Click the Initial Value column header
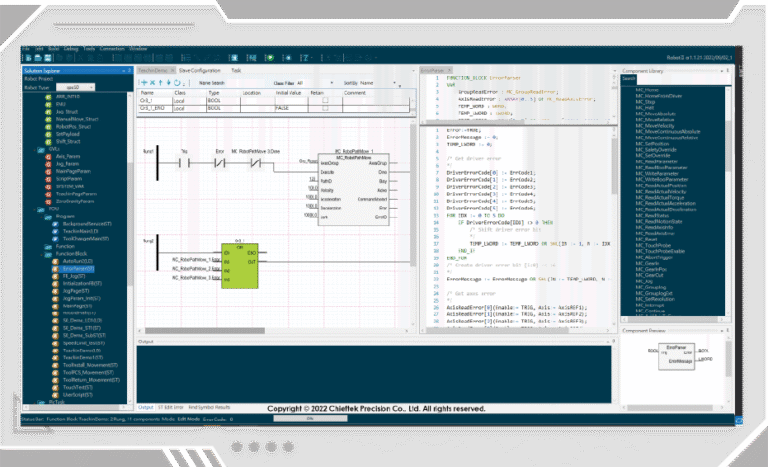Viewport: 768px width, 467px height. (x=288, y=93)
